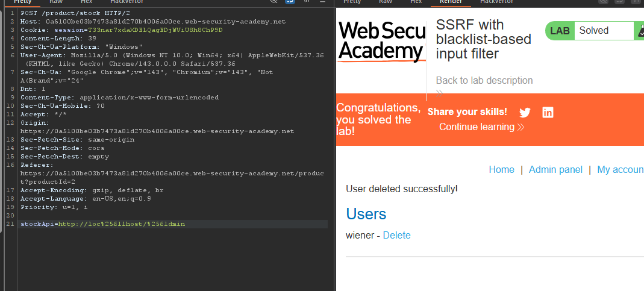Click the Accept-Language header line

point(86,199)
